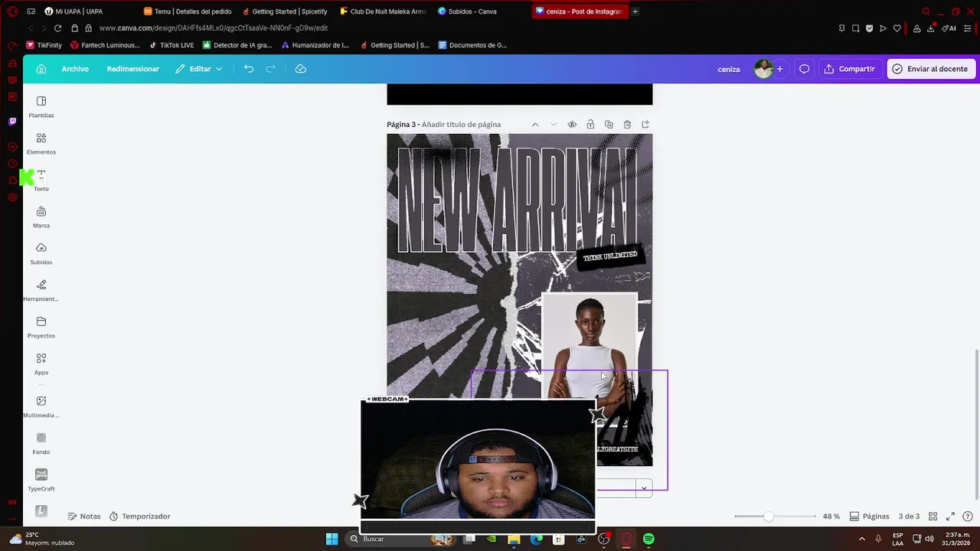Redo the last action
The height and width of the screenshot is (551, 980).
[x=270, y=69]
